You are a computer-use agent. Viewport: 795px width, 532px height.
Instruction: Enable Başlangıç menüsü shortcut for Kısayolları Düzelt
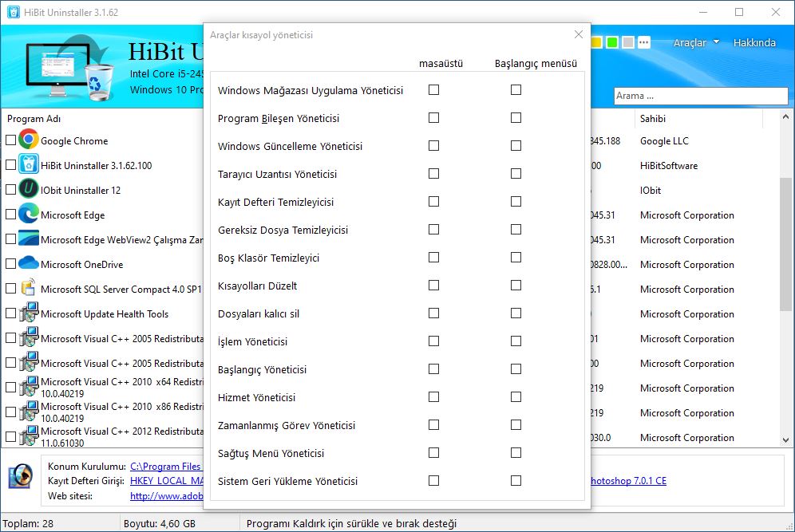[x=516, y=285]
